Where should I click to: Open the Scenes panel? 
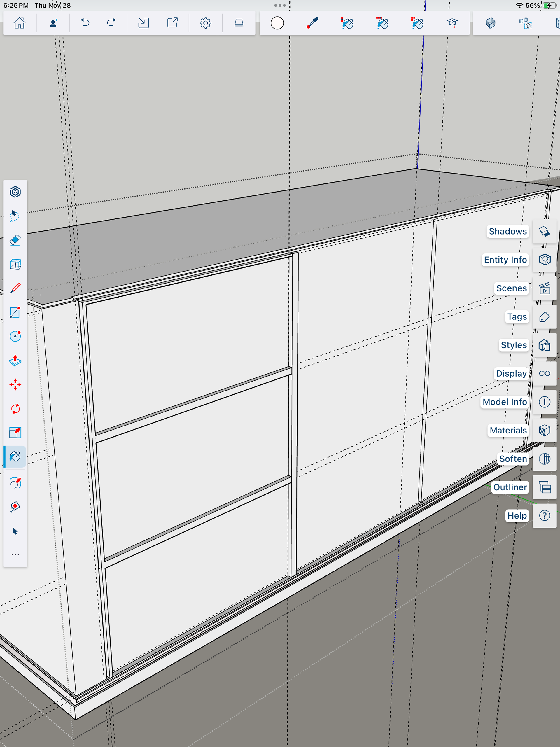tap(544, 288)
